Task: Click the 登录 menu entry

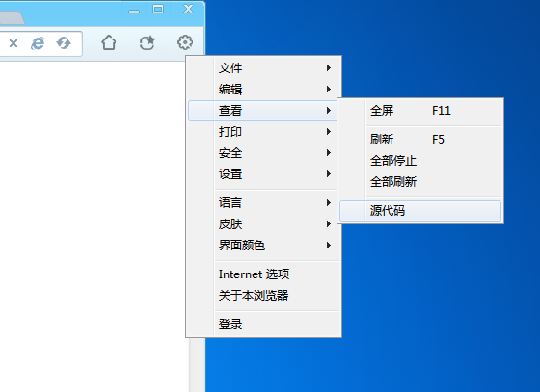Action: click(x=264, y=325)
